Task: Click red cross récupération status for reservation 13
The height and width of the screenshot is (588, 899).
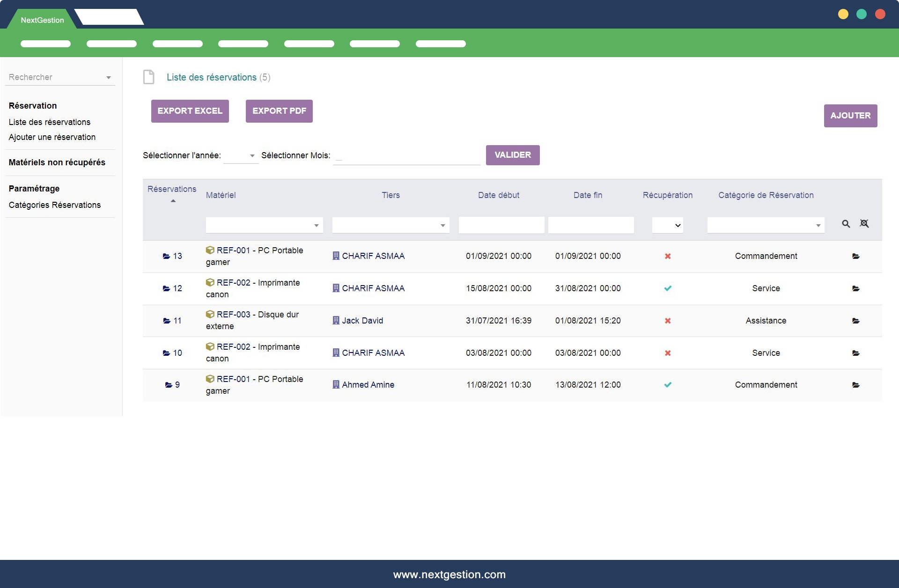Action: pyautogui.click(x=668, y=256)
